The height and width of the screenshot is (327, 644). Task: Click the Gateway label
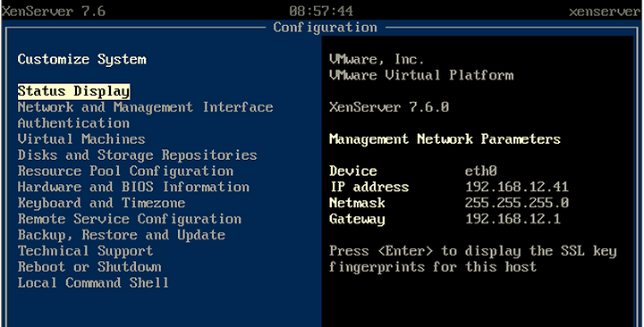357,219
